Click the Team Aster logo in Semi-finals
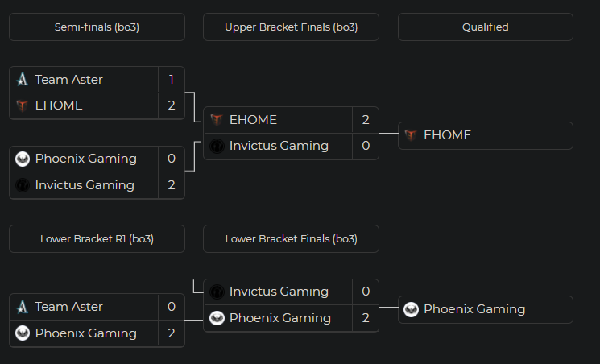Screen dimensions: 600x364 tap(23, 80)
